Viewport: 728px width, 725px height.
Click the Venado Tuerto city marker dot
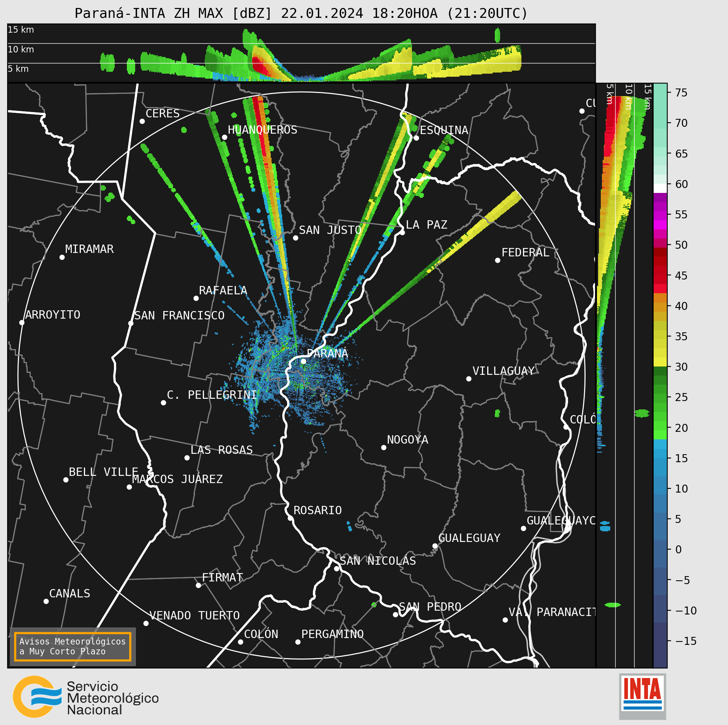tap(146, 623)
